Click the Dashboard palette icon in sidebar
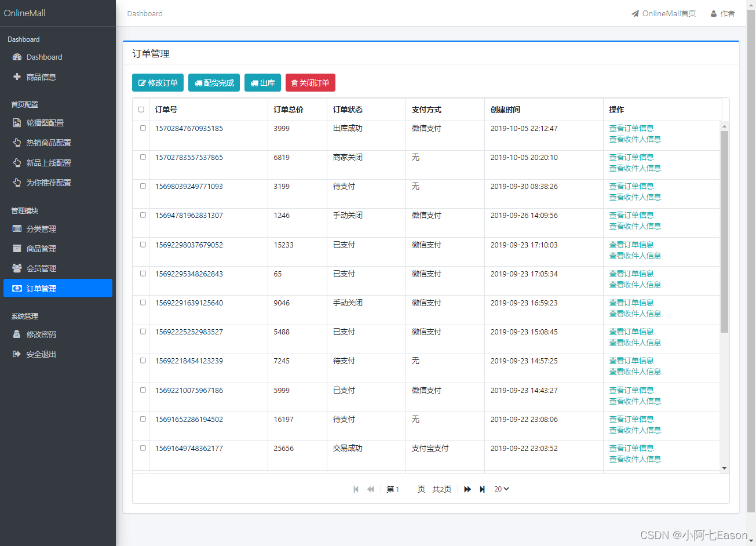The width and height of the screenshot is (756, 546). coord(17,57)
